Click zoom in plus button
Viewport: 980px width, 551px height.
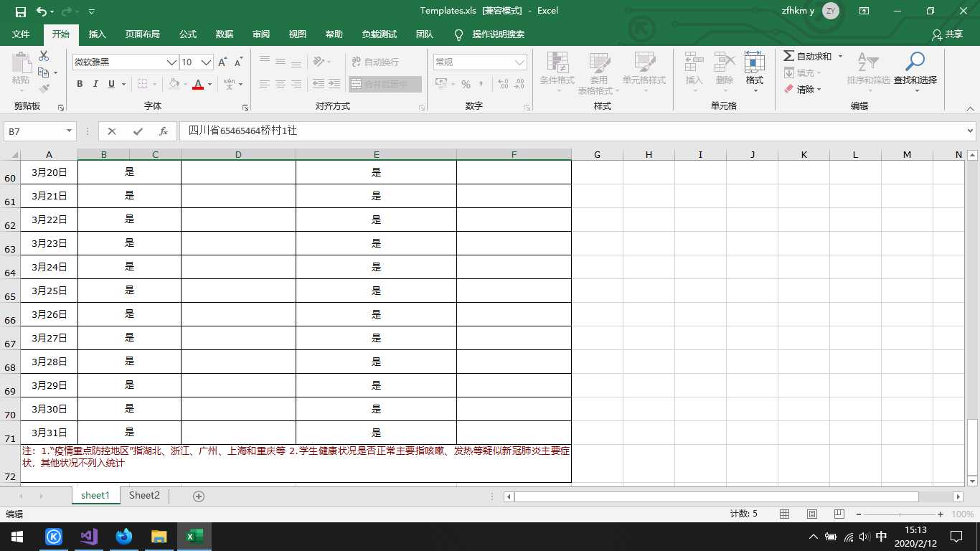(x=941, y=514)
